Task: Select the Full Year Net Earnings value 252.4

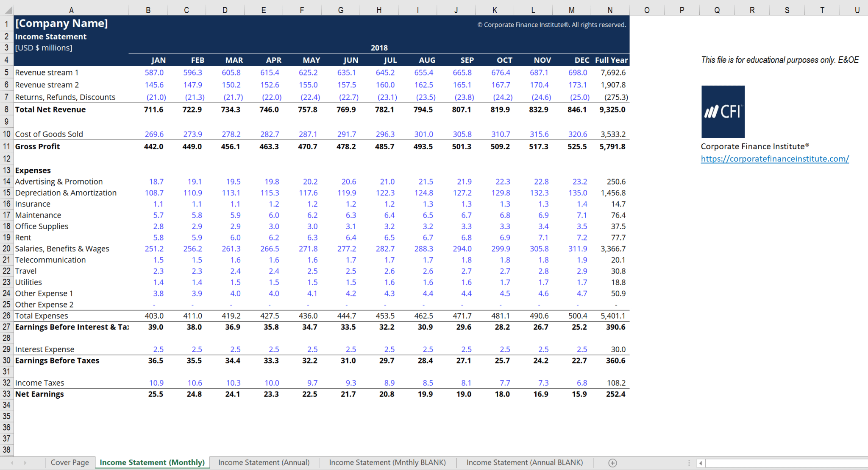Action: (617, 394)
